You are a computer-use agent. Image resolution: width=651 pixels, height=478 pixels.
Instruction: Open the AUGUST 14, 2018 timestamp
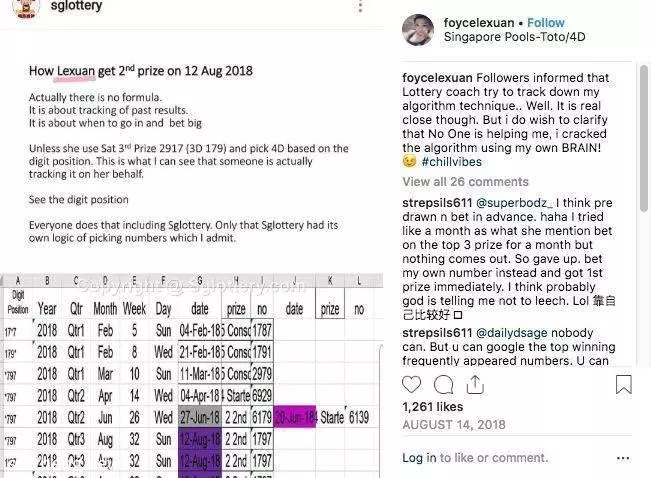tap(454, 424)
